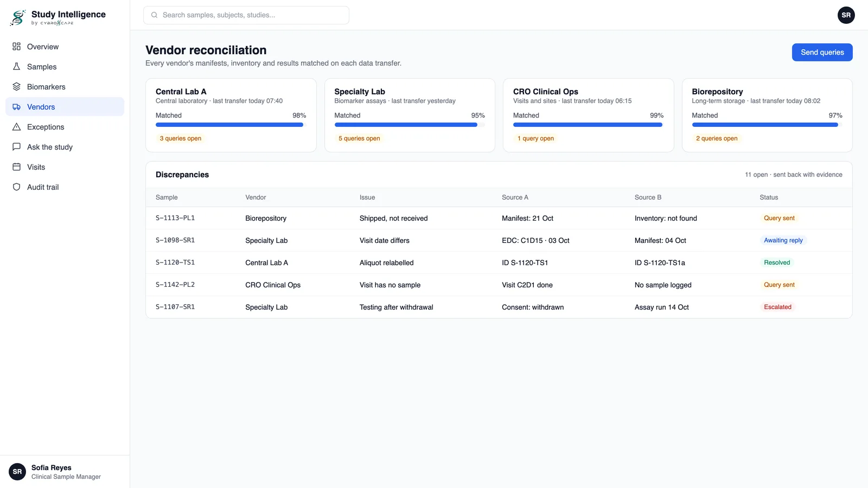Go to the Samples page label
This screenshot has width=868, height=488.
click(x=42, y=67)
